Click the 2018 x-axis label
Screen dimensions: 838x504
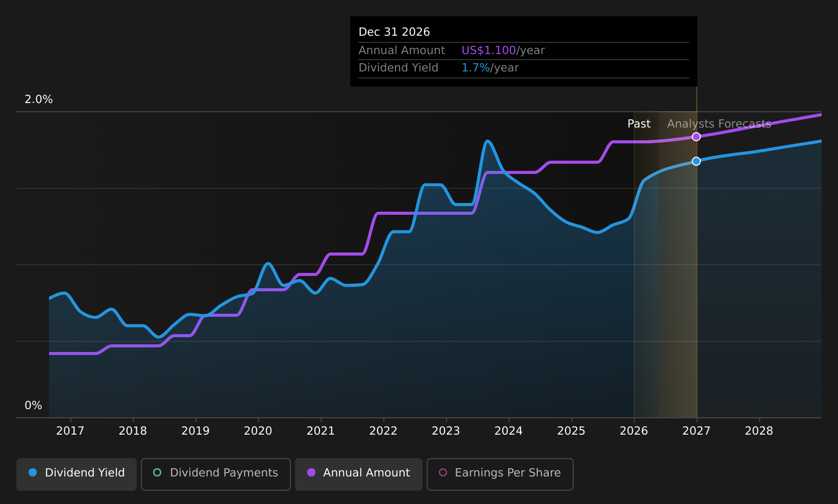pos(133,431)
